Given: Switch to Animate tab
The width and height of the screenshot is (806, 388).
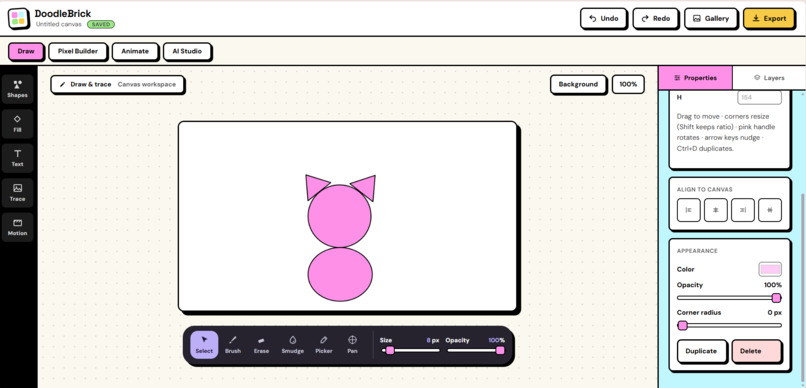Looking at the screenshot, I should tap(135, 51).
